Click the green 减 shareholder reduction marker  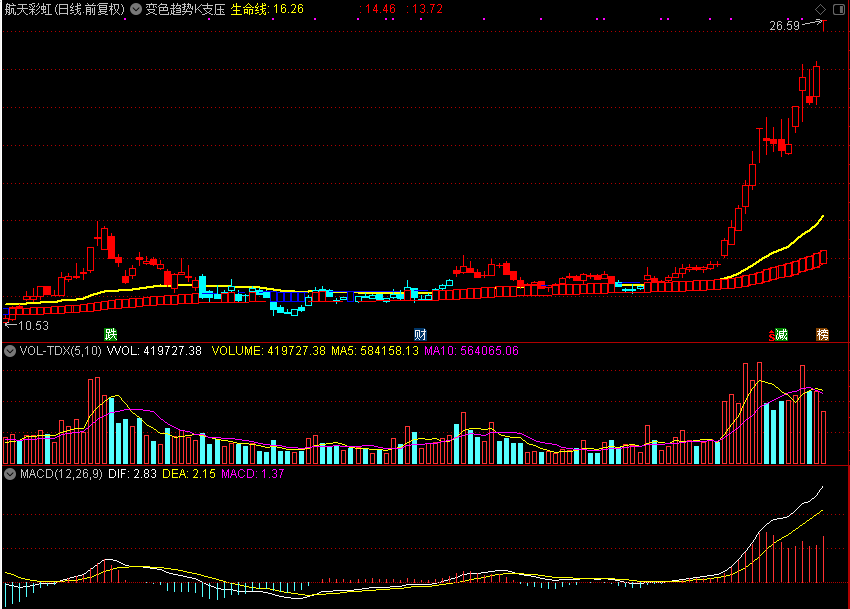pyautogui.click(x=781, y=335)
